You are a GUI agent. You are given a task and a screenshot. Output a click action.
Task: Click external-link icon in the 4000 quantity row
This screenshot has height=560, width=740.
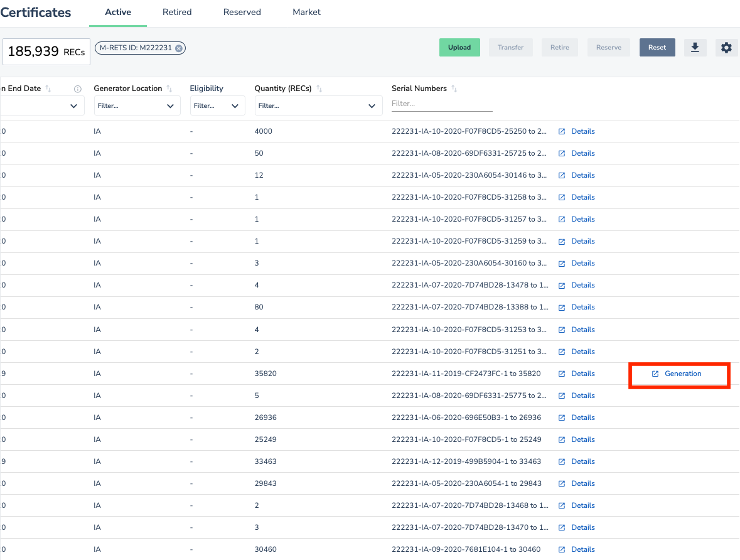pyautogui.click(x=562, y=132)
